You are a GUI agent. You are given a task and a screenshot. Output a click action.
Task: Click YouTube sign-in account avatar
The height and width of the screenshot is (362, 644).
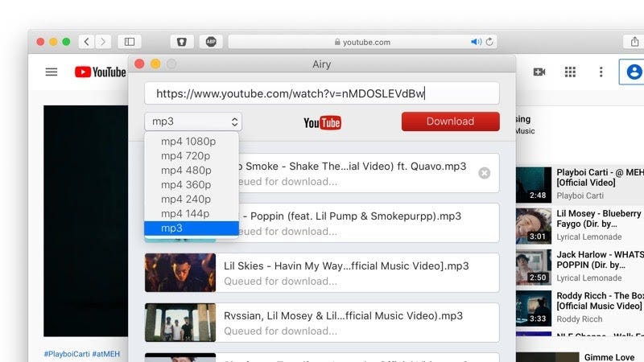click(634, 72)
